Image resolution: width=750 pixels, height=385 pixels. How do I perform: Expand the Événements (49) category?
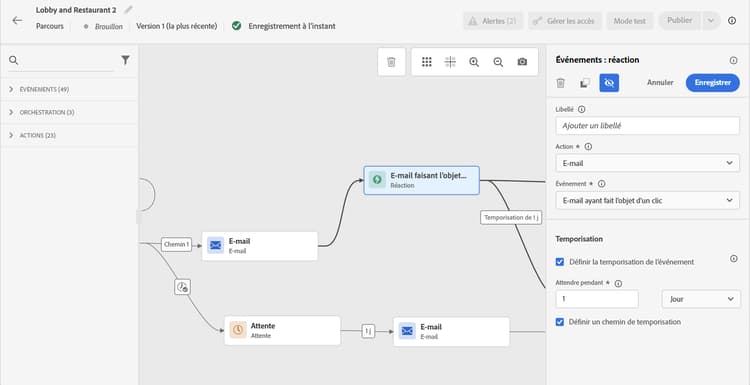[69, 89]
